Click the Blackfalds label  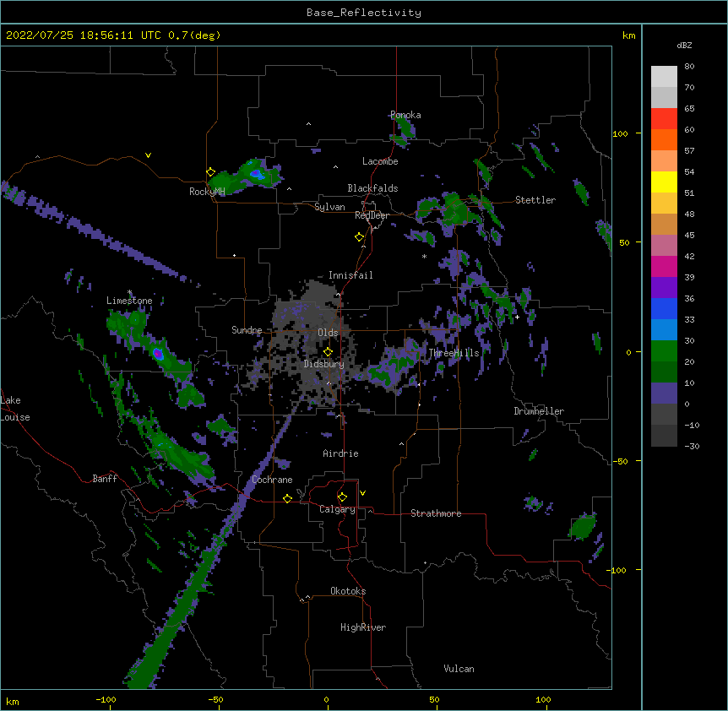[372, 188]
